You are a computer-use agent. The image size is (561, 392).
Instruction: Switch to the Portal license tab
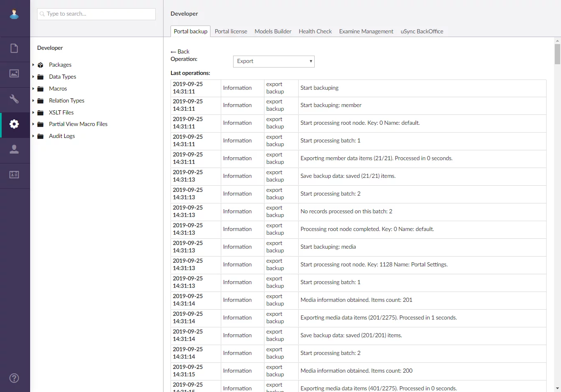[x=231, y=31]
